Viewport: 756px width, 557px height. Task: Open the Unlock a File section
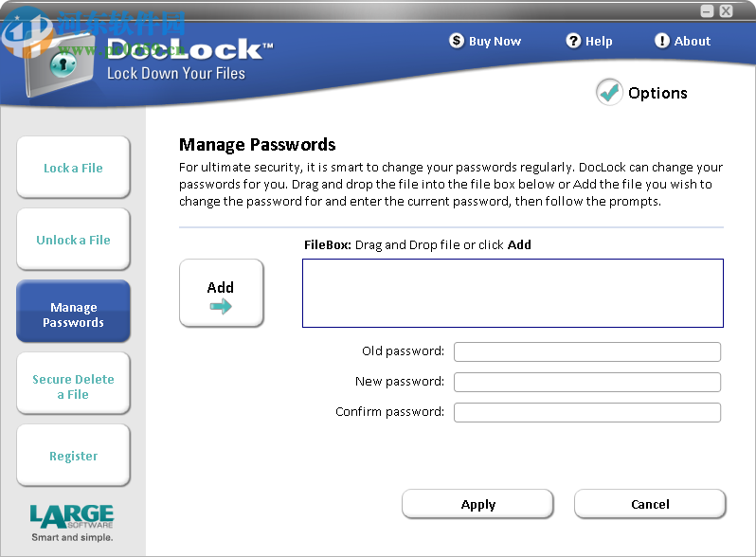[73, 240]
